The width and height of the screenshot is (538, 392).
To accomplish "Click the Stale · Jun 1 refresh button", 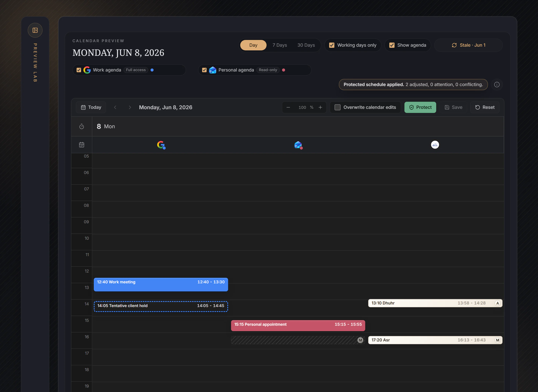I will 469,45.
